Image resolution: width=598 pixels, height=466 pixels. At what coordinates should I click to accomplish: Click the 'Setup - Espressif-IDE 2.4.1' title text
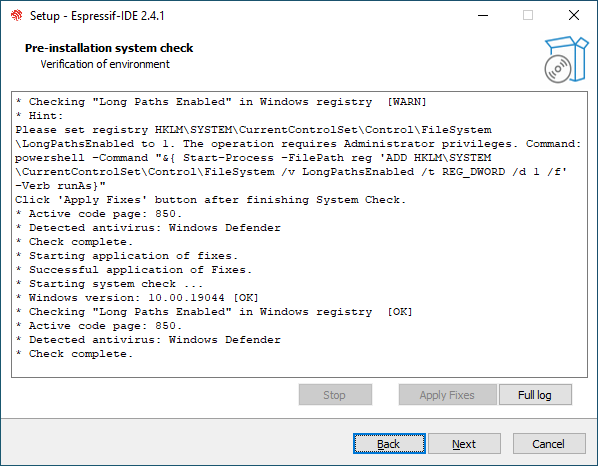click(x=97, y=16)
